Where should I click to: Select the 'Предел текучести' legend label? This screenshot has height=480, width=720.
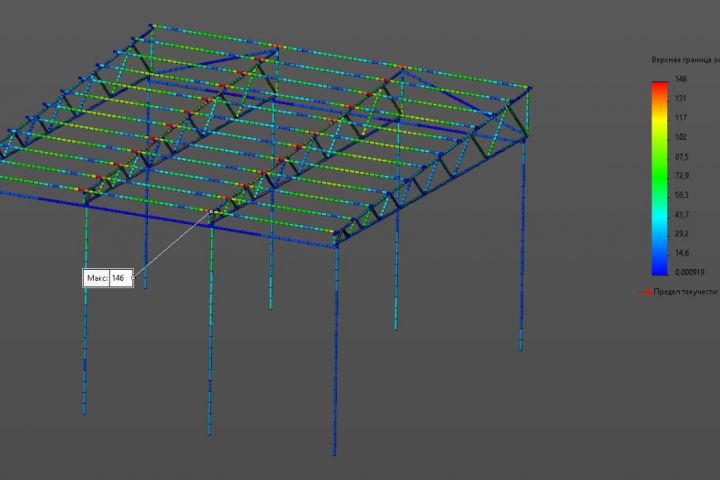click(686, 292)
